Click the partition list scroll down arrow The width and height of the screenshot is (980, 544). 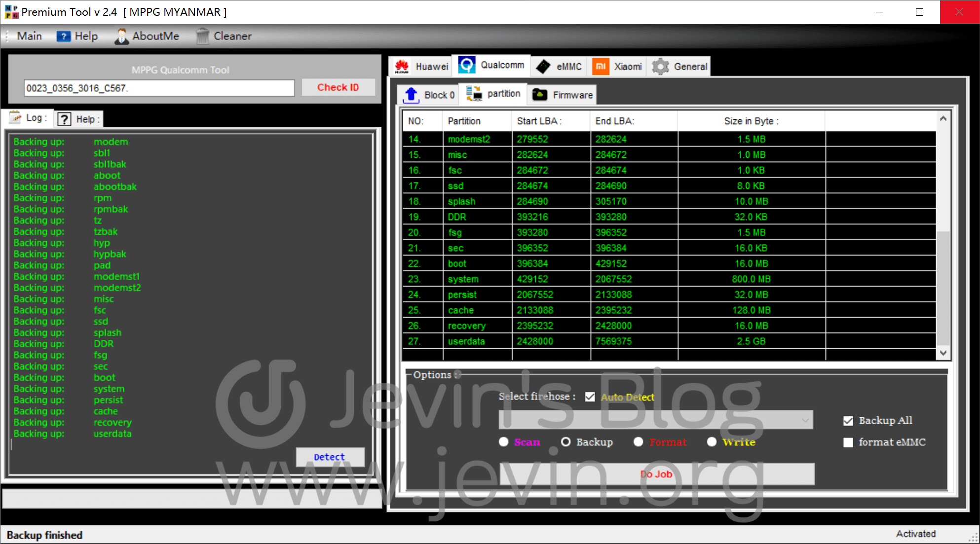coord(942,353)
